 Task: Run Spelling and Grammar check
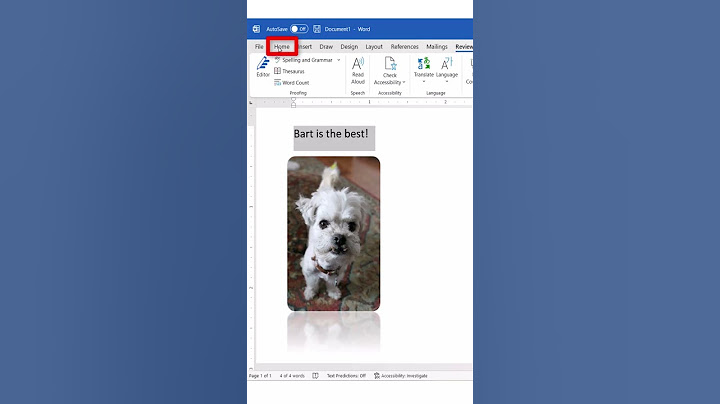304,60
